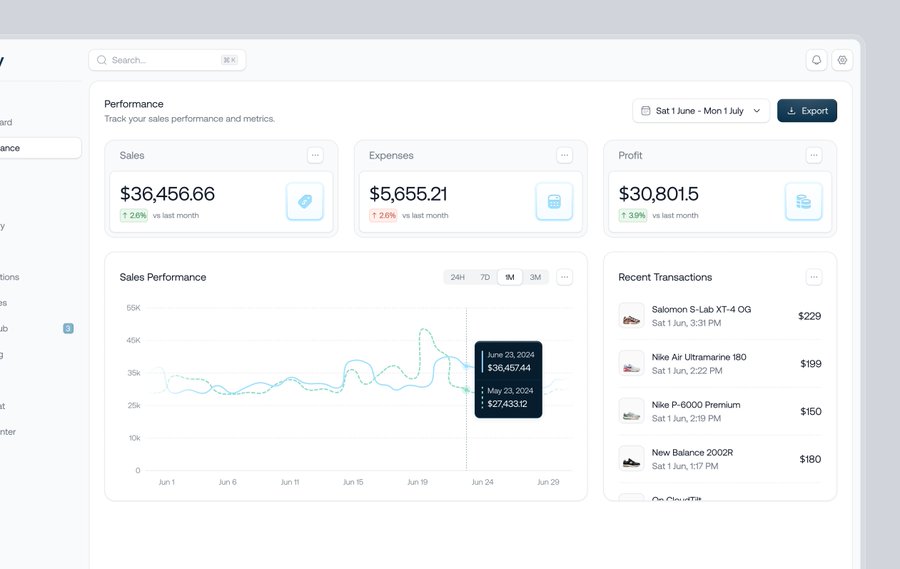Image resolution: width=900 pixels, height=569 pixels.
Task: Click the Recent Transactions title
Action: coord(665,277)
